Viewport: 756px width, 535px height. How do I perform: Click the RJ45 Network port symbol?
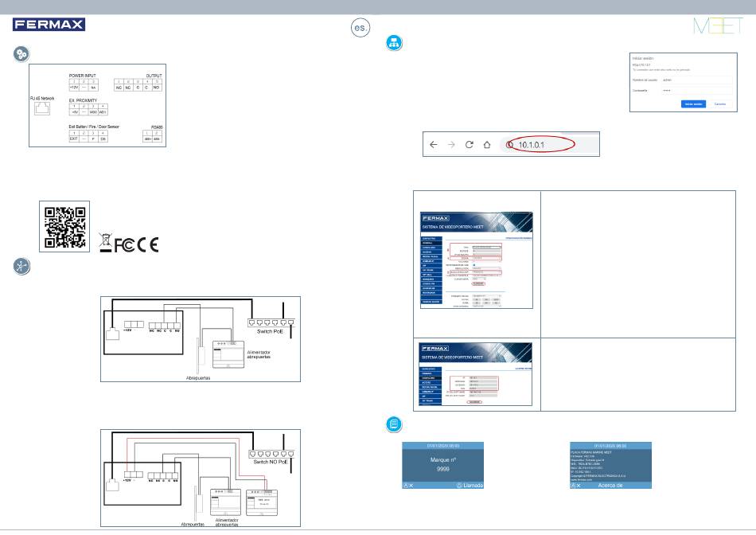(x=42, y=108)
